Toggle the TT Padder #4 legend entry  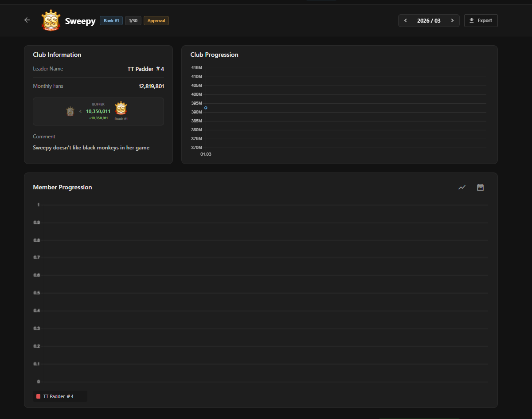(60, 396)
